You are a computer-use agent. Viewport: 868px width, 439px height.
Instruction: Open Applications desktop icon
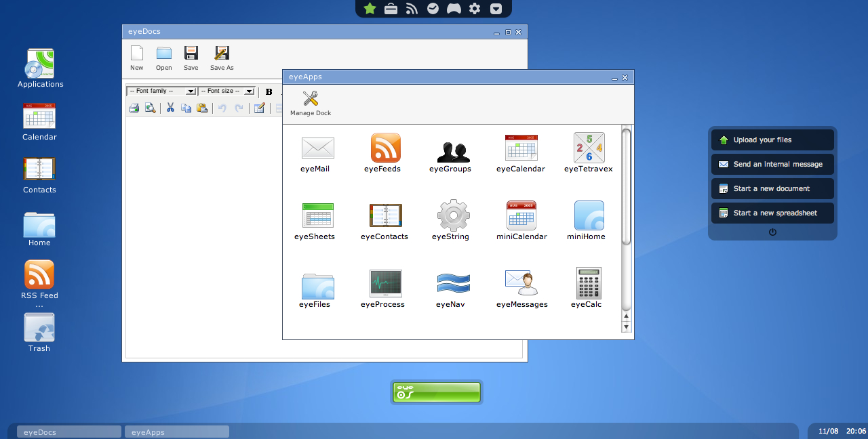click(40, 68)
